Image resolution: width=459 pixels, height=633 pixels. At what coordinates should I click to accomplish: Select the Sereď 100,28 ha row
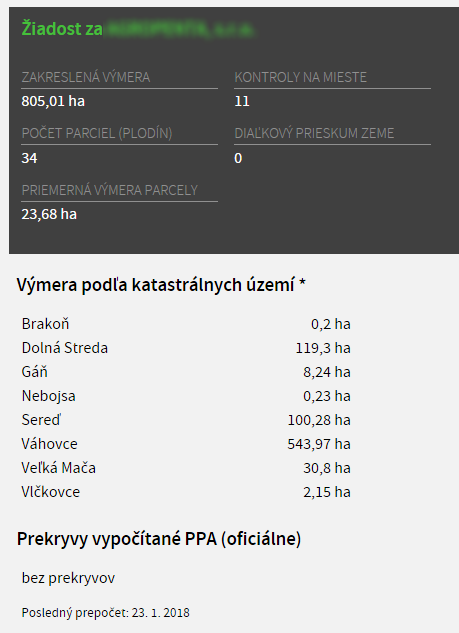pyautogui.click(x=186, y=420)
